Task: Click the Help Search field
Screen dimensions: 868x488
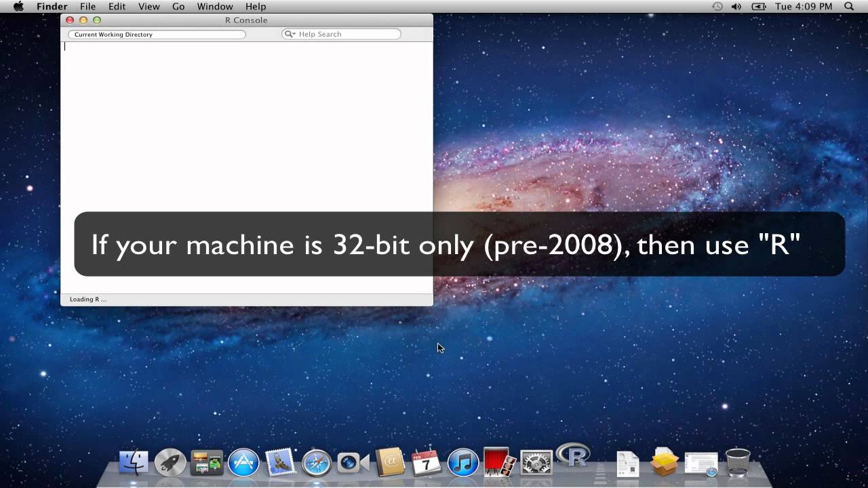Action: click(341, 34)
